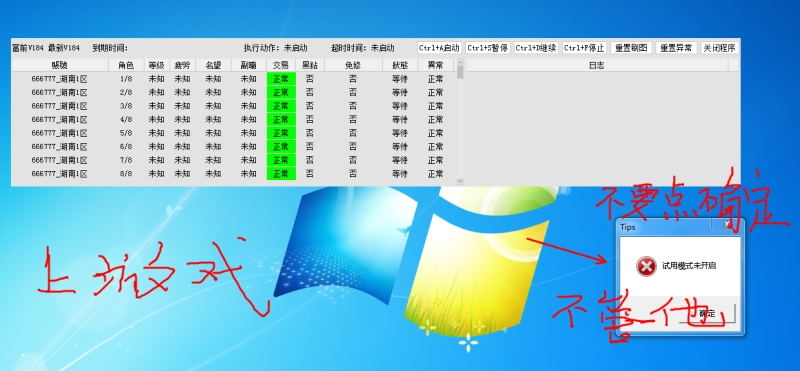Click green 正常 trade cell in 4/8 row

click(x=281, y=119)
